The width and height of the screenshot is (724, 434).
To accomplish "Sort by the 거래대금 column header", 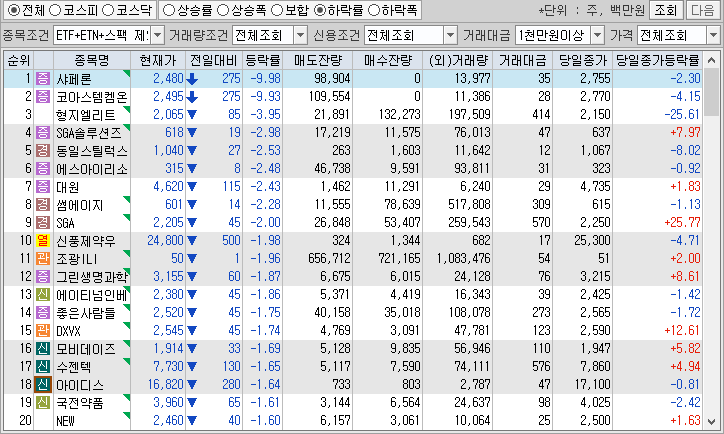I will (x=523, y=60).
